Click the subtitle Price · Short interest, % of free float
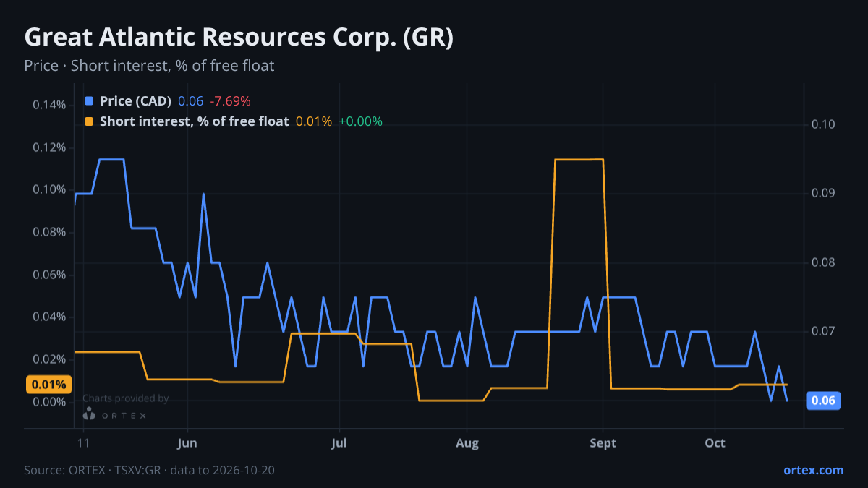 pyautogui.click(x=149, y=66)
